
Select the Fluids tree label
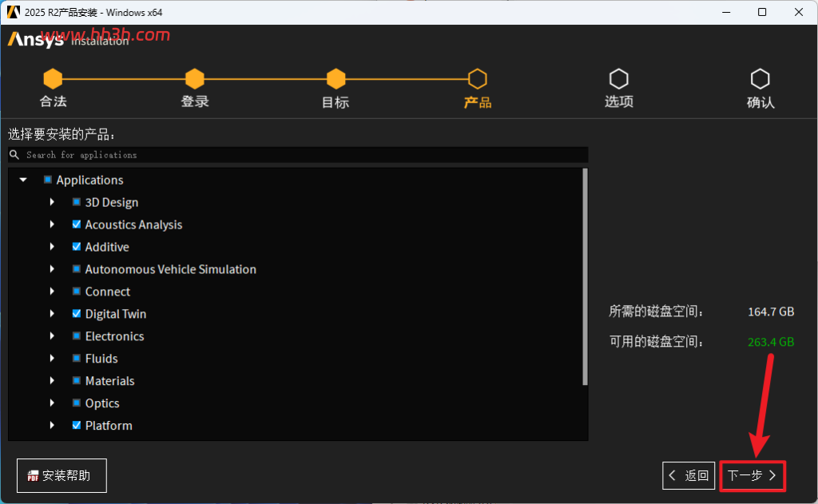click(x=101, y=359)
